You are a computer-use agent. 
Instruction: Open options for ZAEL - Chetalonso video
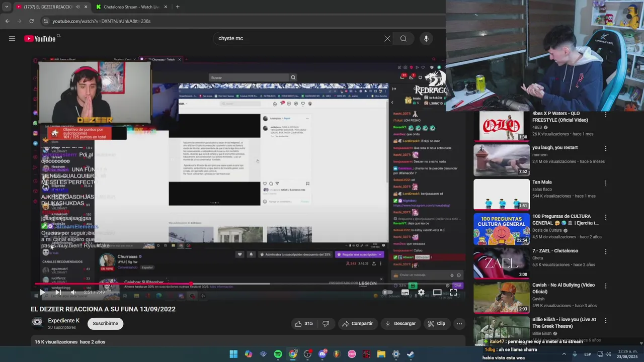pos(606,251)
